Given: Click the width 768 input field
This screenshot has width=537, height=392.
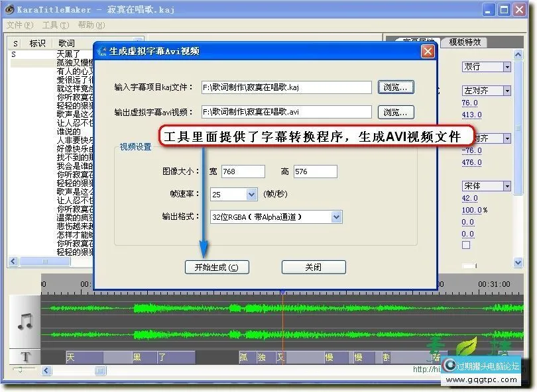Looking at the screenshot, I should pos(243,171).
